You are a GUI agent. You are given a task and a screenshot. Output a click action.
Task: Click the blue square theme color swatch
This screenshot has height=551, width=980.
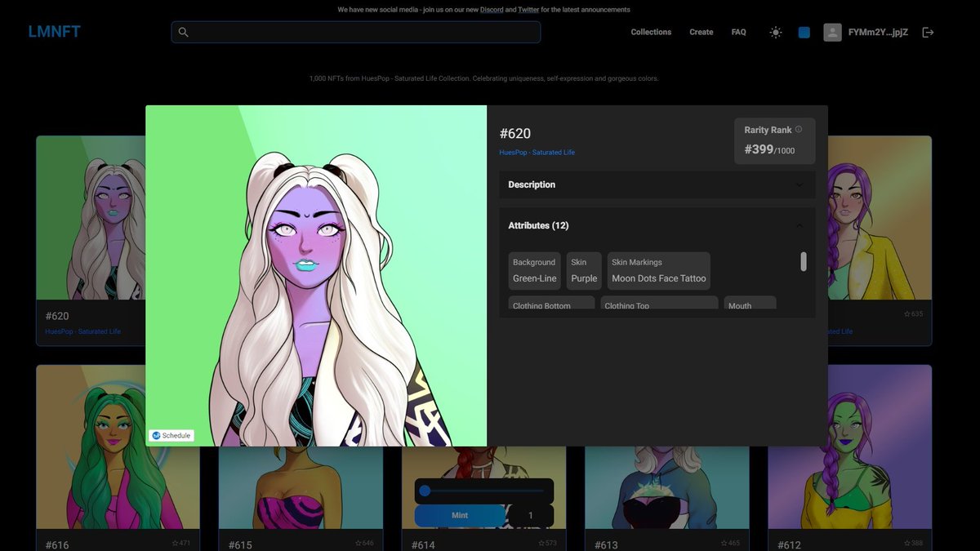(804, 32)
